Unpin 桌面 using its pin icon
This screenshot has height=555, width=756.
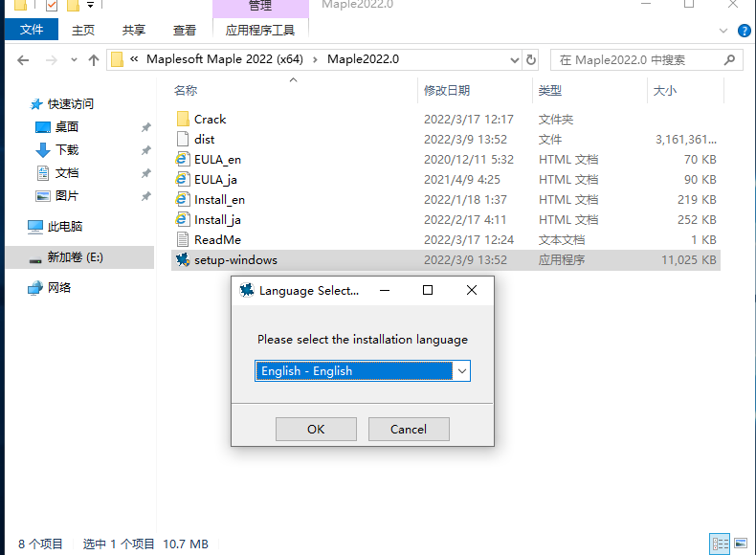(x=145, y=127)
